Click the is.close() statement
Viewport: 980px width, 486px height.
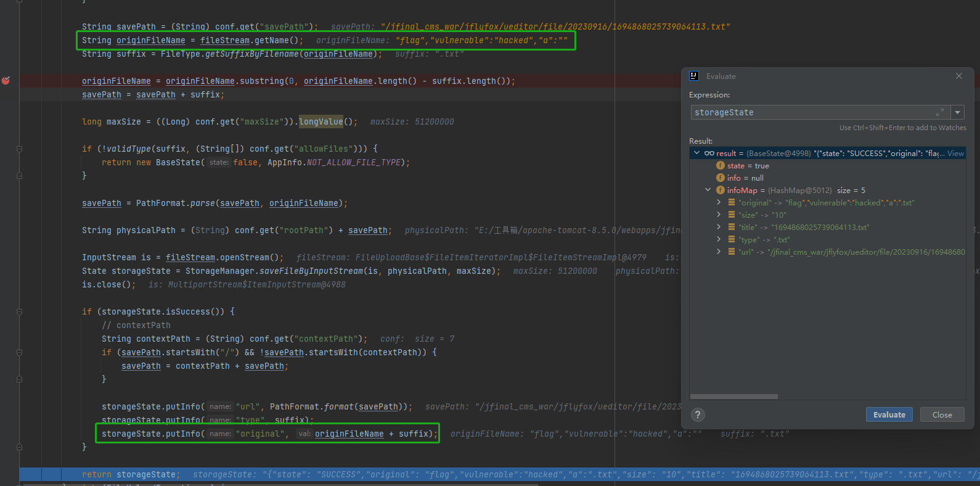tap(108, 284)
